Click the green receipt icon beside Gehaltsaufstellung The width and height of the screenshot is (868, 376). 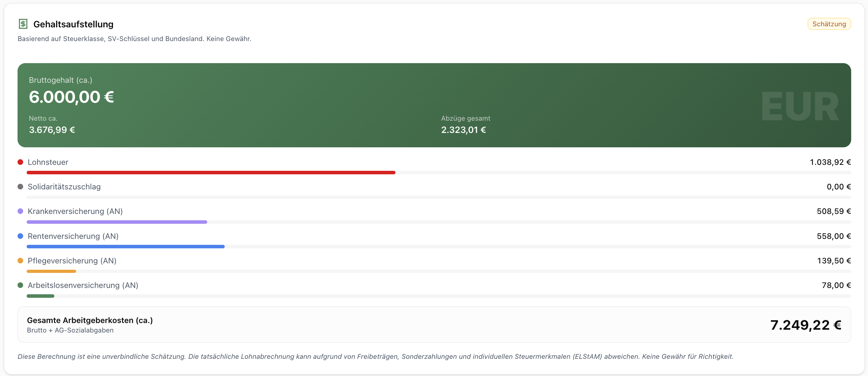tap(23, 24)
